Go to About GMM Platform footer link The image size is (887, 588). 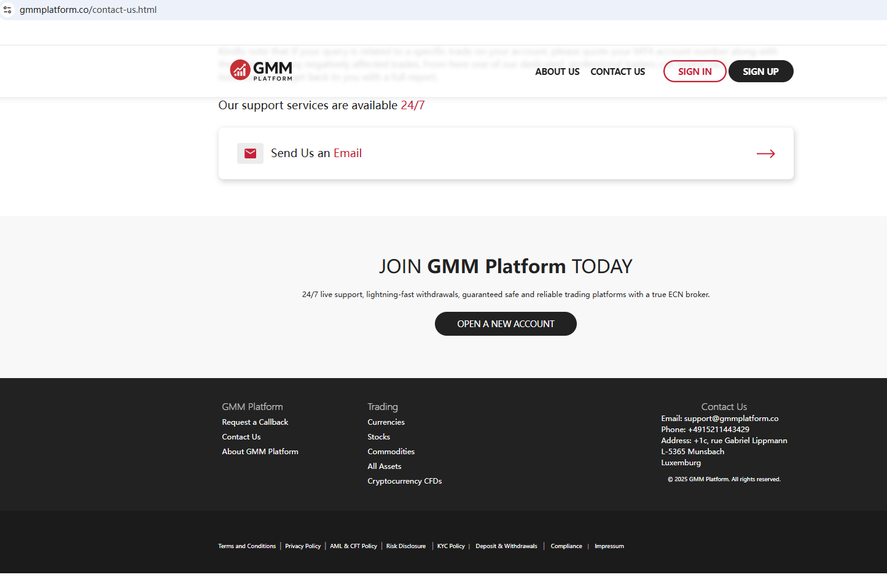260,452
